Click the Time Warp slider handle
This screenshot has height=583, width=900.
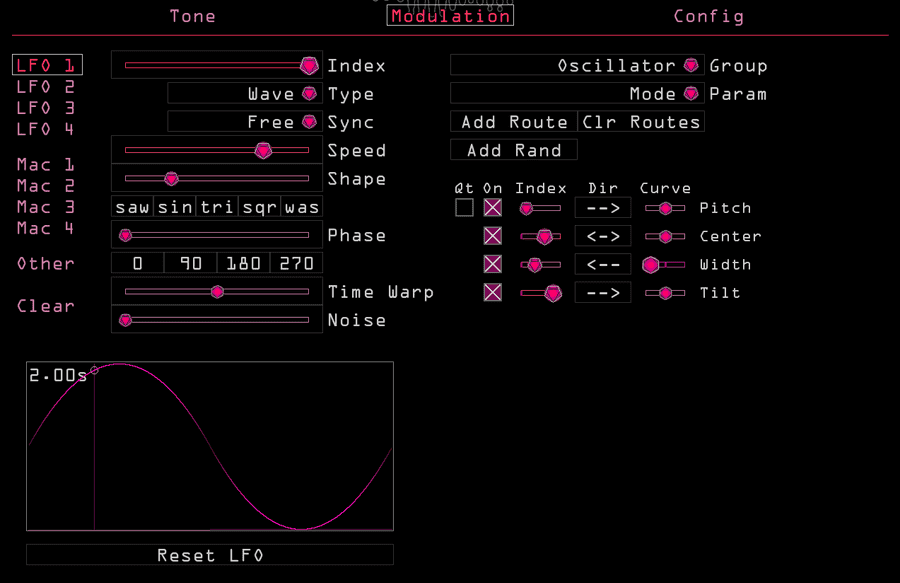tap(217, 292)
